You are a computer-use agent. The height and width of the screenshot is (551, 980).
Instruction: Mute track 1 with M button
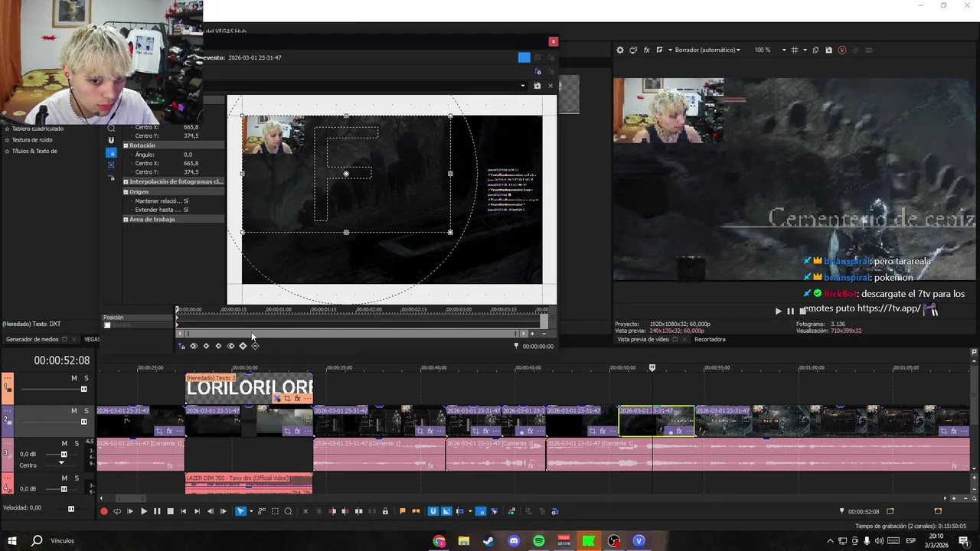(74, 378)
